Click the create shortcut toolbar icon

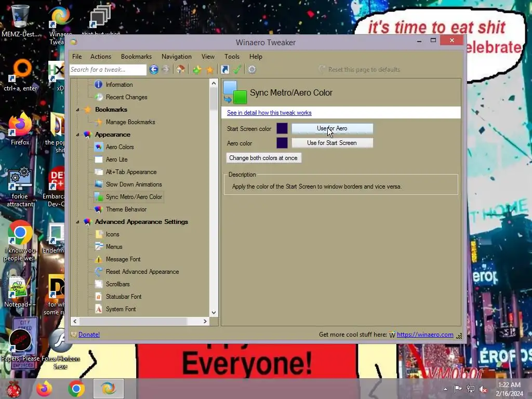224,70
